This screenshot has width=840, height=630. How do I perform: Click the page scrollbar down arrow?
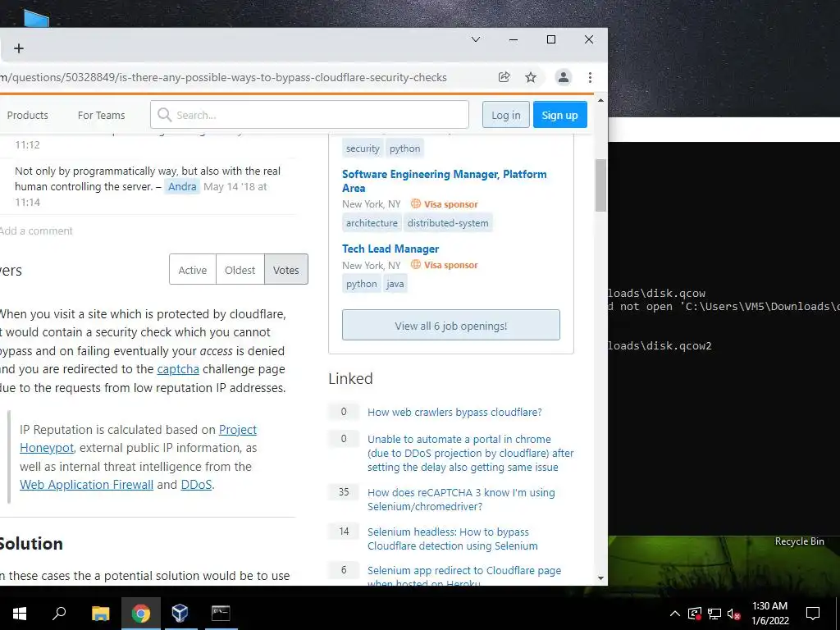click(x=600, y=578)
